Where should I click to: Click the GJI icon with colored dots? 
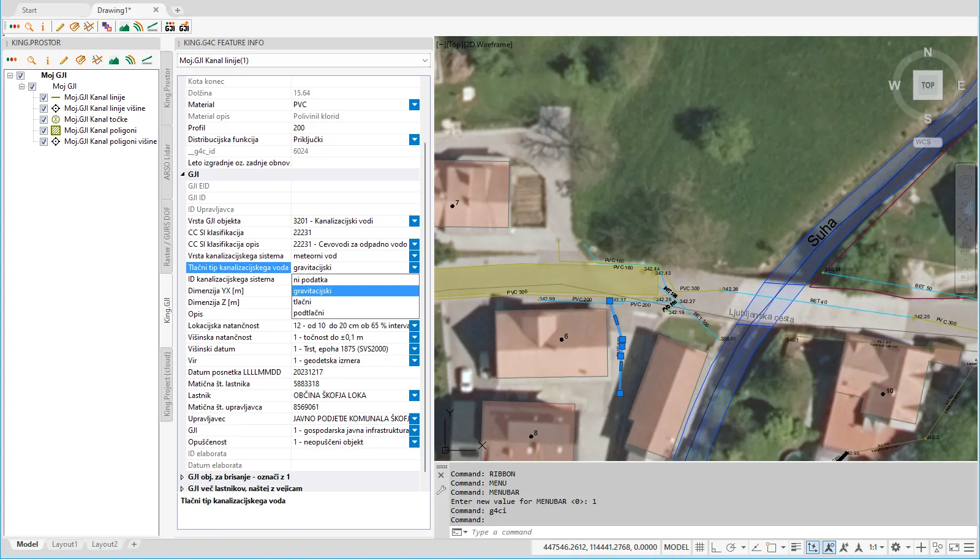click(170, 26)
